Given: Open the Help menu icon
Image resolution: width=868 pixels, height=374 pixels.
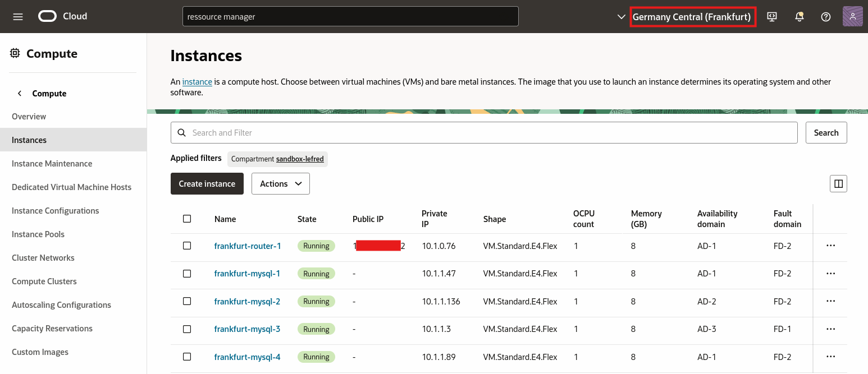Looking at the screenshot, I should pyautogui.click(x=825, y=16).
